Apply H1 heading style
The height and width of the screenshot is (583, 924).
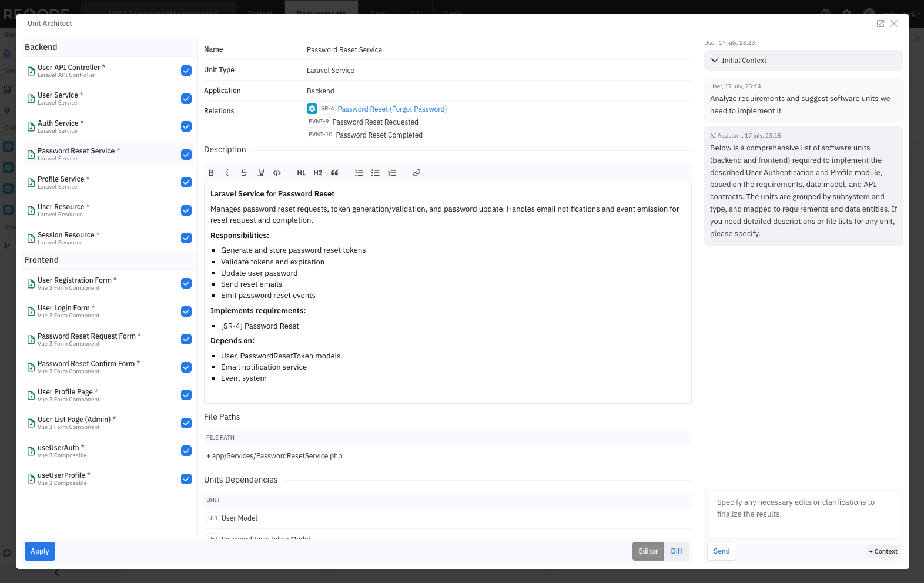coord(302,173)
